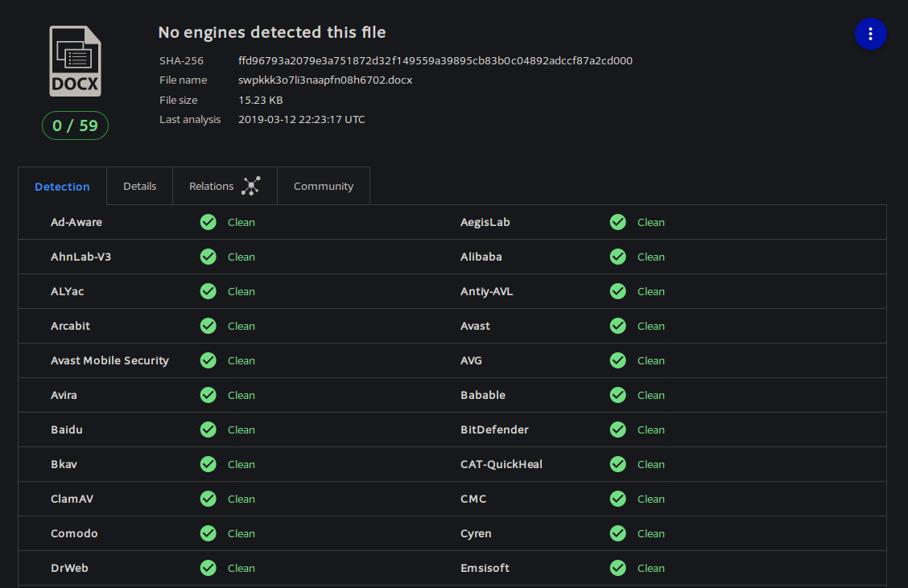Open the three-dot more options menu
This screenshot has height=588, width=908.
pyautogui.click(x=870, y=34)
